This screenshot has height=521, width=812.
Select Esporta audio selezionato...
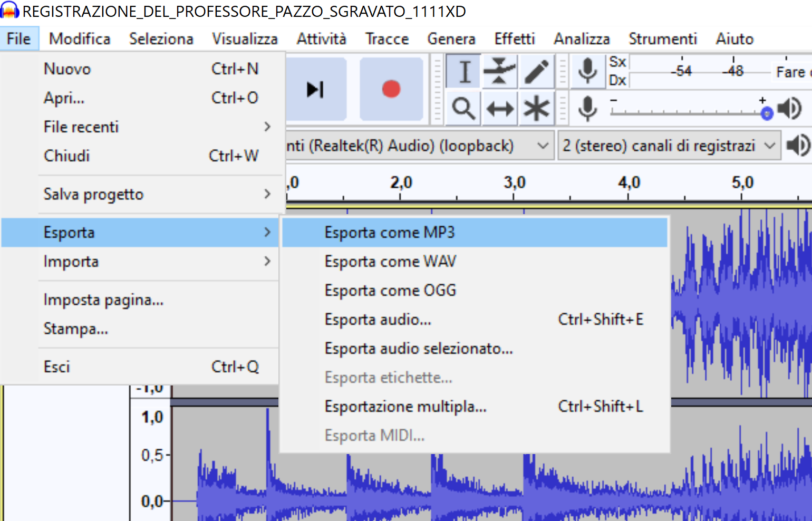(475, 349)
